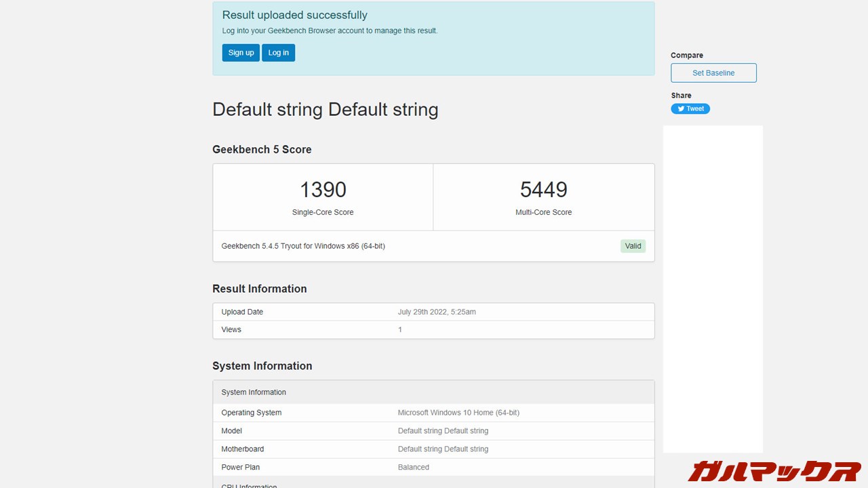This screenshot has height=488, width=868.
Task: Click the page title Default string heading
Action: point(325,110)
